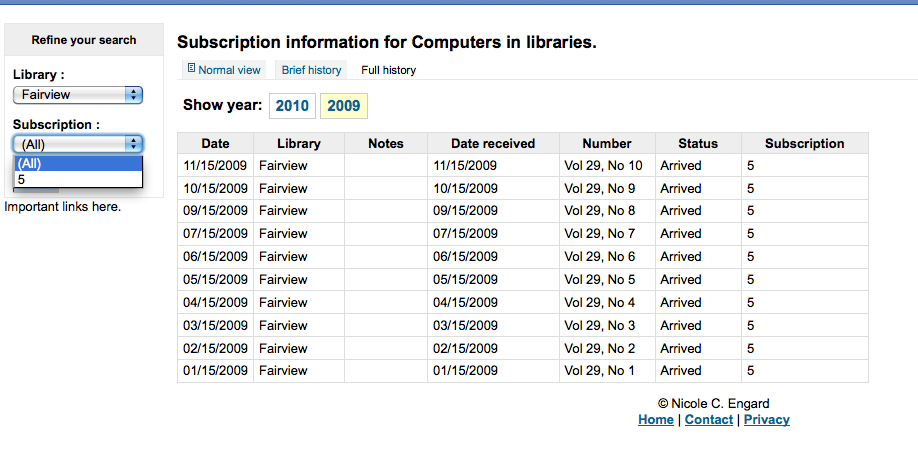This screenshot has height=459, width=918.
Task: Select the Full history tab
Action: coord(388,70)
